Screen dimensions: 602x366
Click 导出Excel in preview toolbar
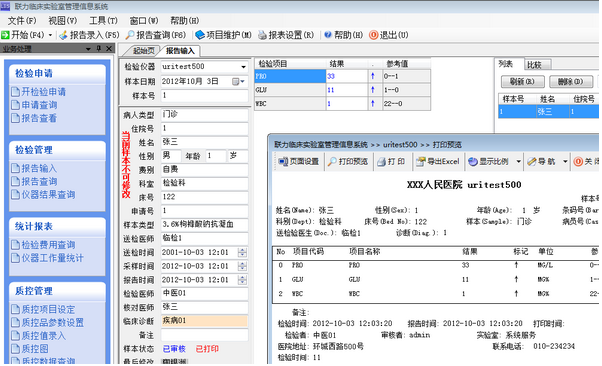[438, 162]
